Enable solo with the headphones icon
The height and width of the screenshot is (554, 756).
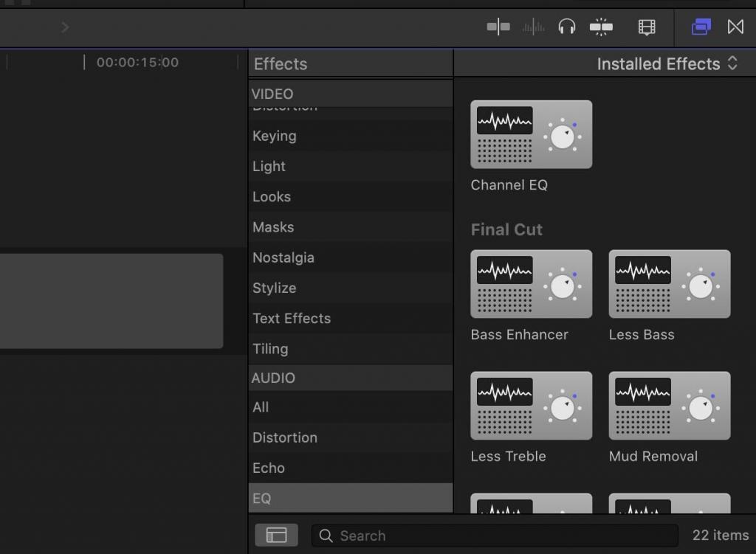tap(567, 27)
